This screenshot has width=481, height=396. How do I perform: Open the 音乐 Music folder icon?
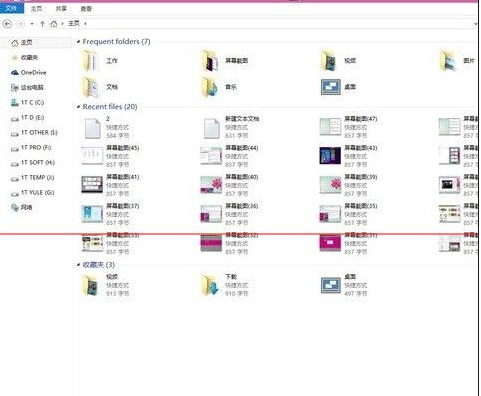(210, 87)
